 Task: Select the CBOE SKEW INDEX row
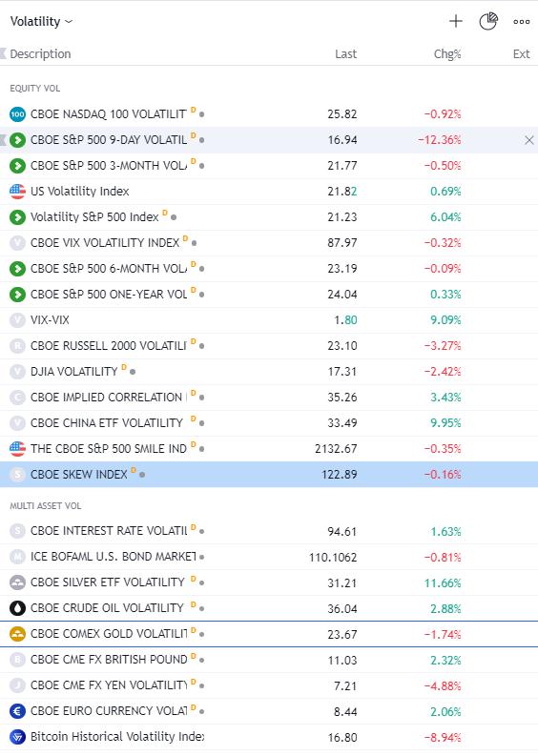pyautogui.click(x=269, y=475)
